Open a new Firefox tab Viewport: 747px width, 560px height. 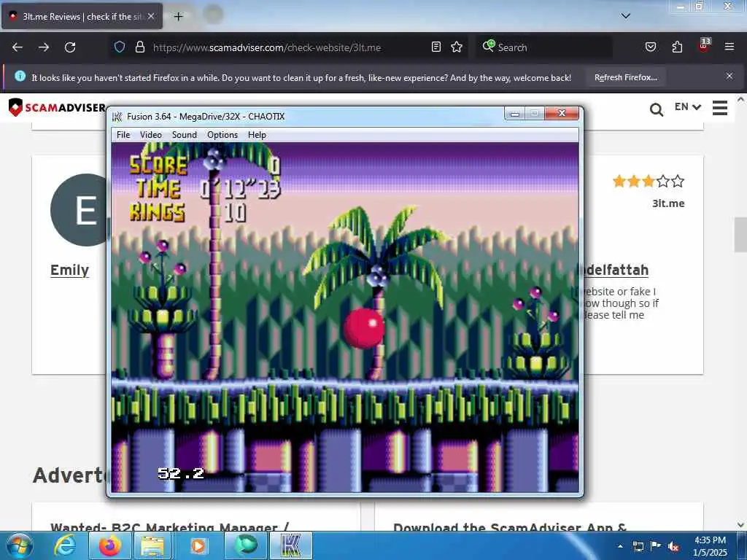click(178, 17)
